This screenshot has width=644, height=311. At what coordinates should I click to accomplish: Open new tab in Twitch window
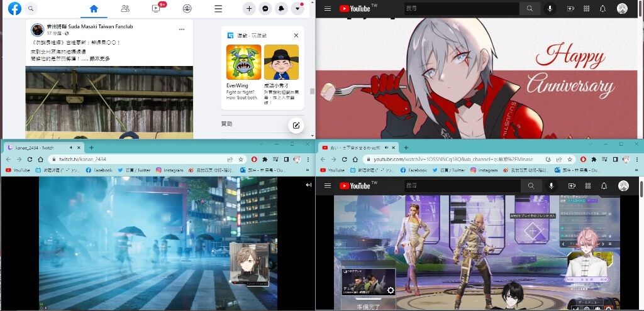click(x=91, y=148)
